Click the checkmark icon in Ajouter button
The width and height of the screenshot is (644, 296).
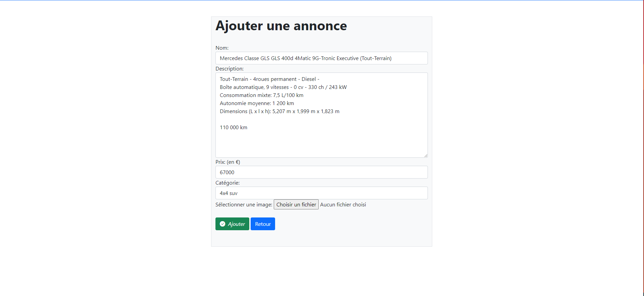pyautogui.click(x=222, y=224)
